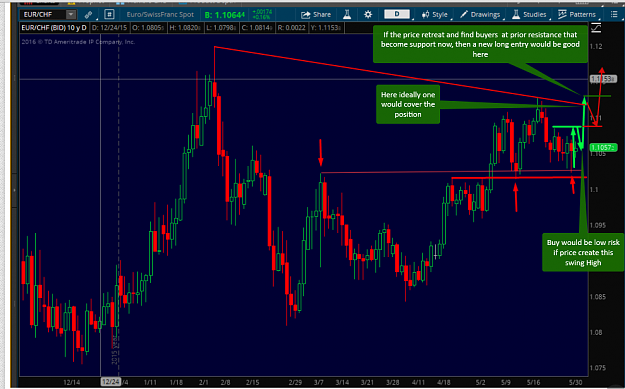Click the Y: 1.1153 cursor value

[x=325, y=28]
